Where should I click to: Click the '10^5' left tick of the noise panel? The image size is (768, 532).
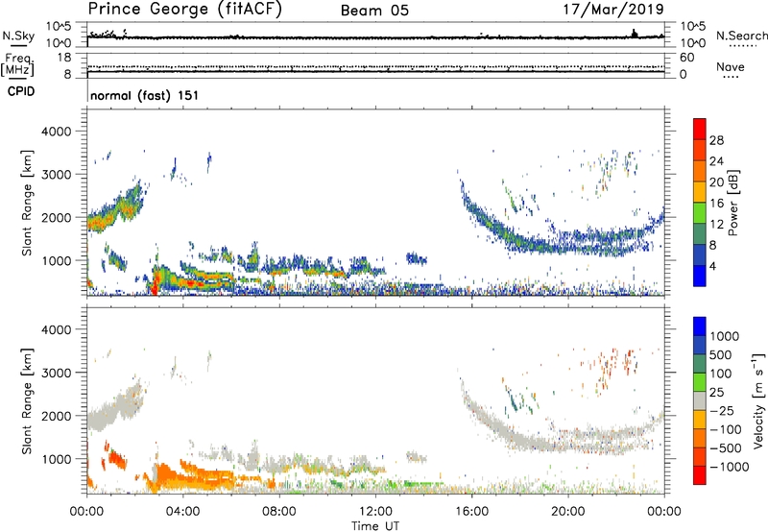[59, 26]
